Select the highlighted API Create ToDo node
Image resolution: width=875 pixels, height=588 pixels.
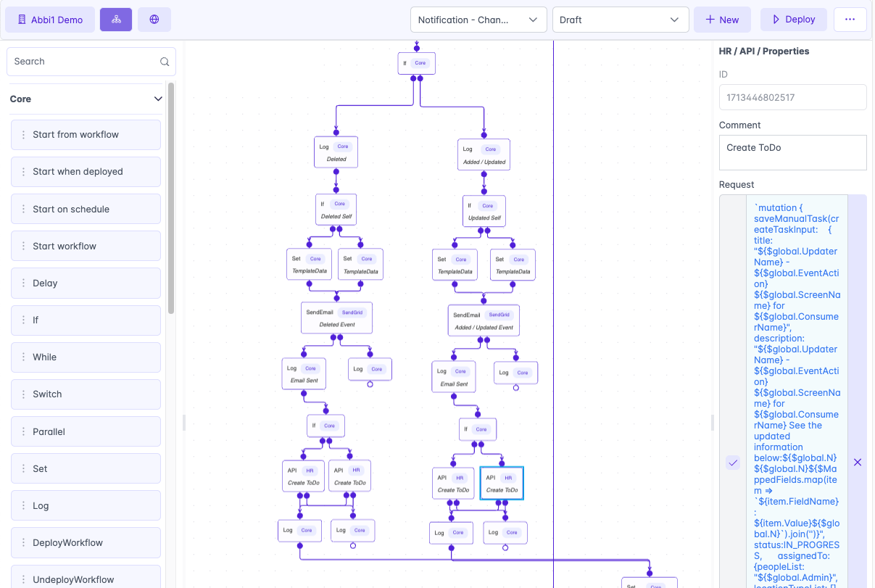(502, 484)
